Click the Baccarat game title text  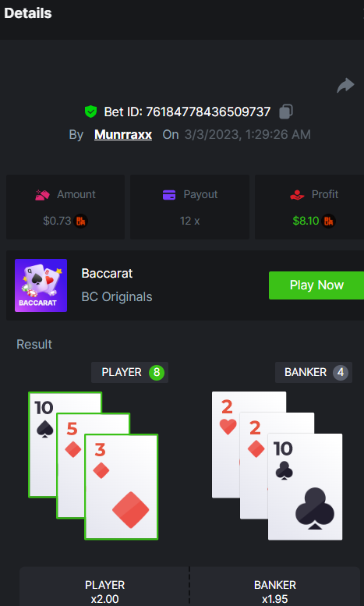click(x=107, y=273)
